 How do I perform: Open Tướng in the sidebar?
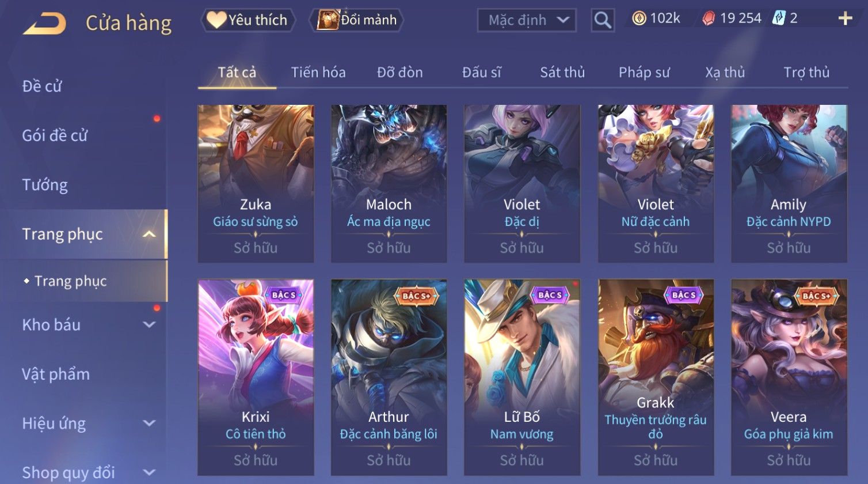(x=45, y=185)
